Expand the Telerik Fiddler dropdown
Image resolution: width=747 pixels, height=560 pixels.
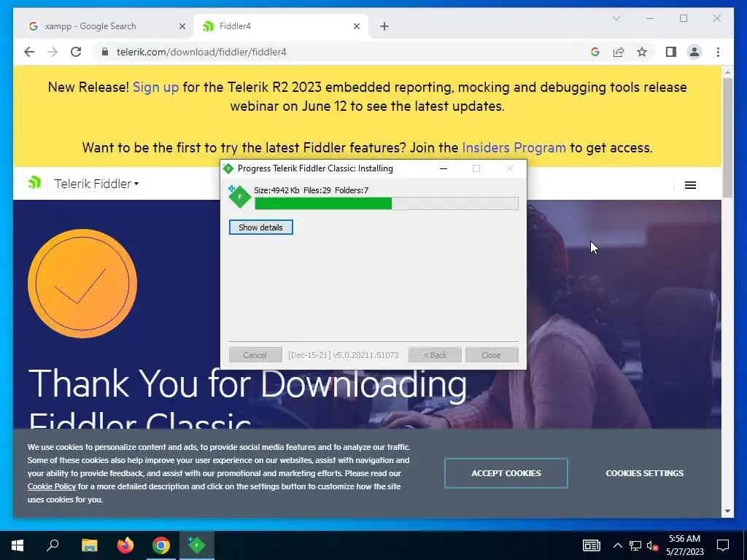96,183
